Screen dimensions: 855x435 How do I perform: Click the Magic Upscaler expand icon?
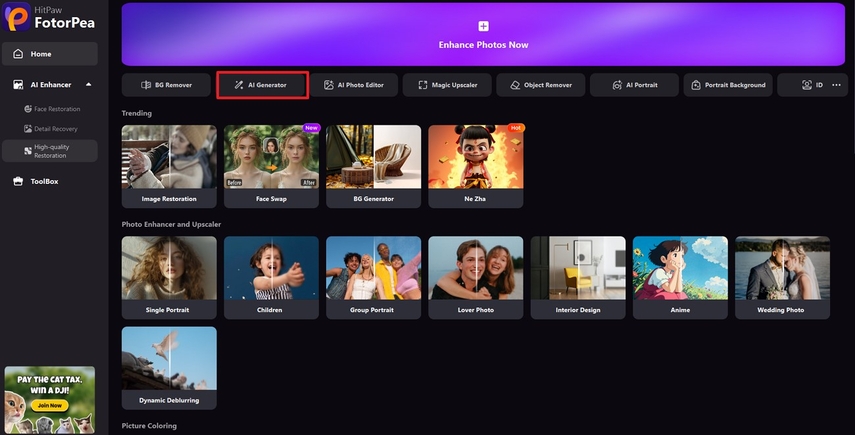(423, 85)
